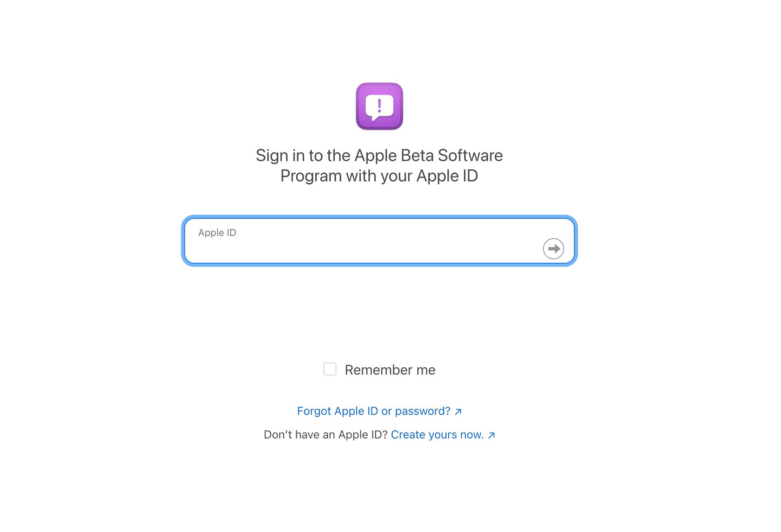Click the circular arrow continue button
Viewport: 781px width, 532px height.
[553, 249]
